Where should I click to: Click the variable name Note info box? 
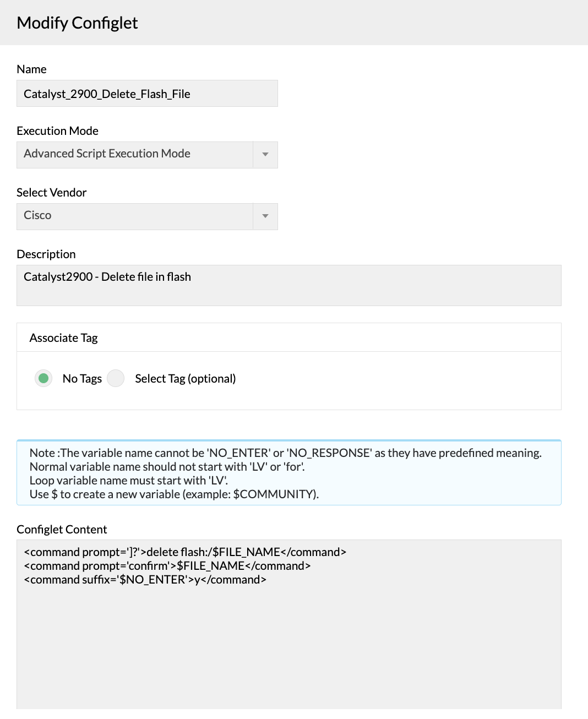click(x=288, y=473)
